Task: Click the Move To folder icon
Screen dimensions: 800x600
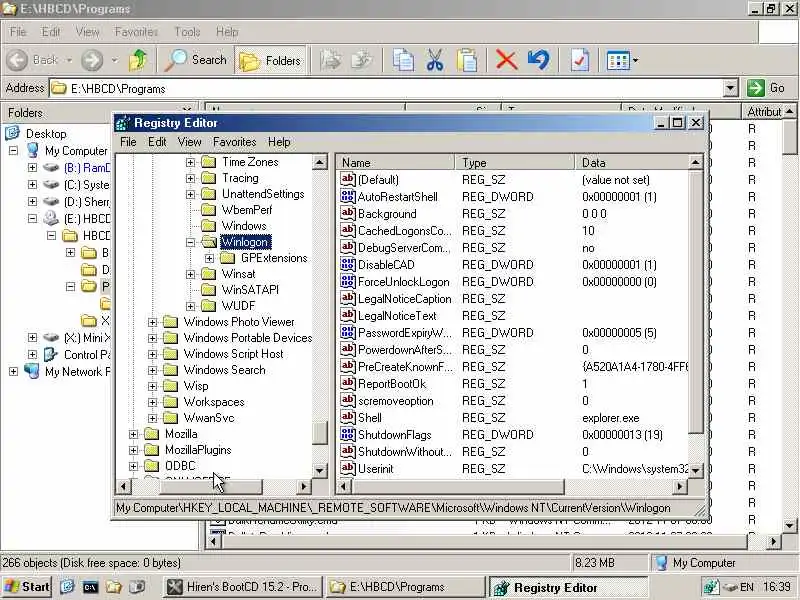Action: click(x=331, y=60)
